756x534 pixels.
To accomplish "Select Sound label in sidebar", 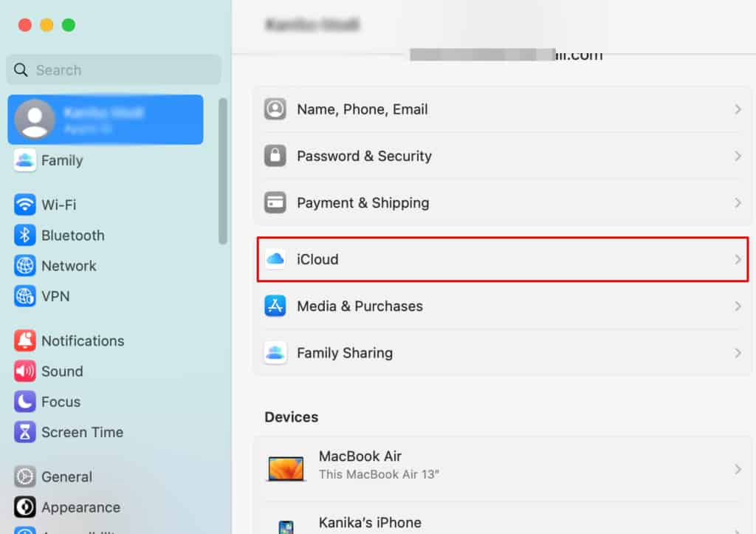I will (x=62, y=372).
